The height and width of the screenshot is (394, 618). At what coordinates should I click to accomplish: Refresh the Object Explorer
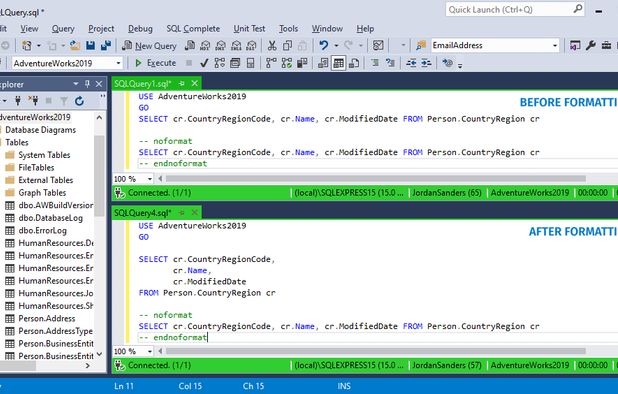click(x=79, y=101)
